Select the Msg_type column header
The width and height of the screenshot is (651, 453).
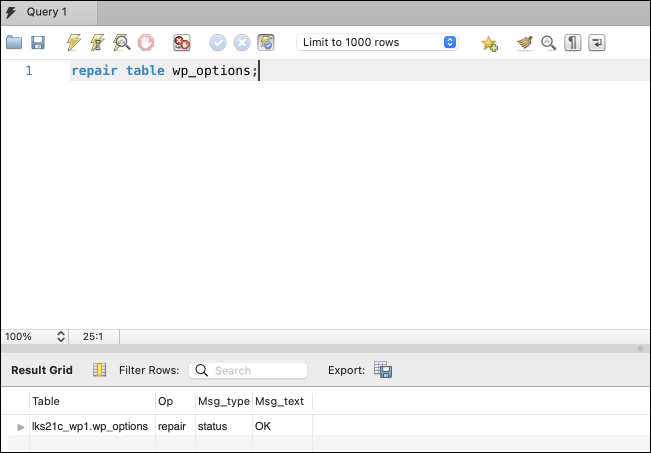click(224, 401)
